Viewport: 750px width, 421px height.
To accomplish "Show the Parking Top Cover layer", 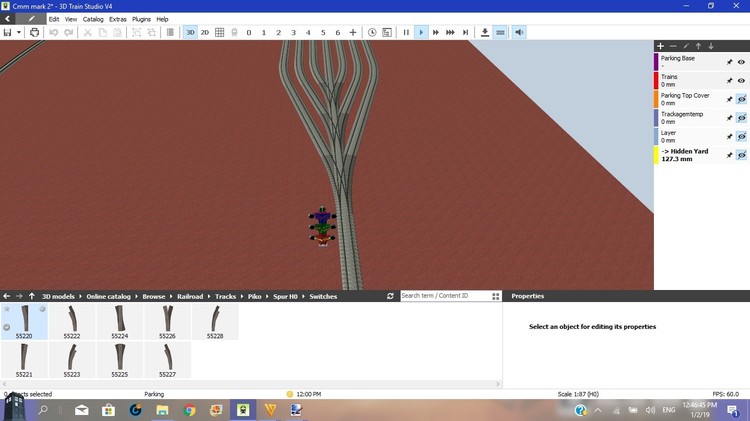I will [x=741, y=100].
